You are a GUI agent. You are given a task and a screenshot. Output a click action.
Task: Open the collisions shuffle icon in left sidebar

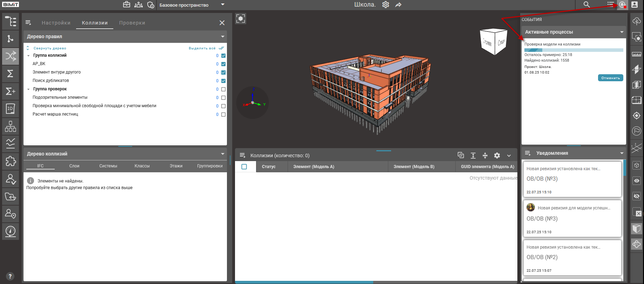(x=11, y=56)
